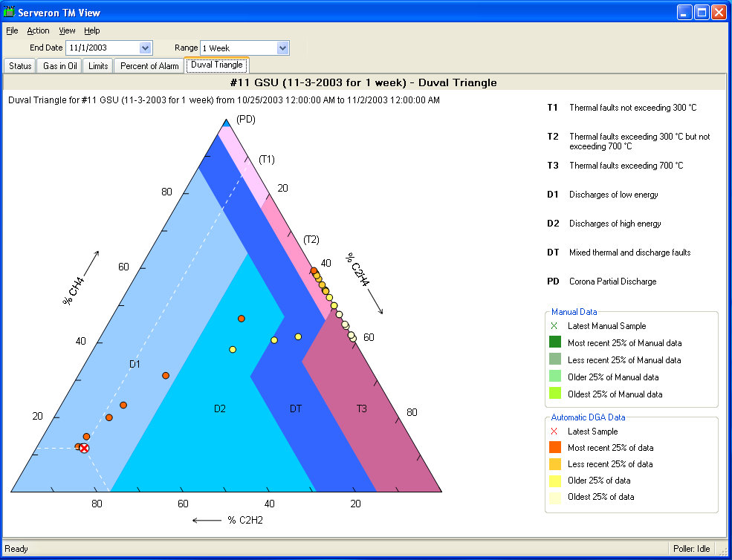Screen dimensions: 732x560
Task: Open the Help menu
Action: tap(92, 30)
